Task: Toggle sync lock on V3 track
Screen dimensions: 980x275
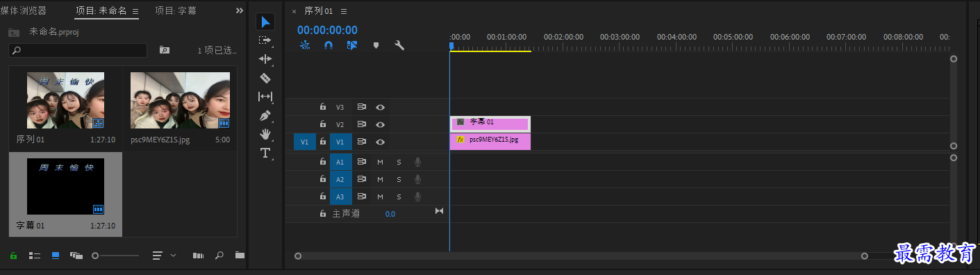Action: point(361,108)
